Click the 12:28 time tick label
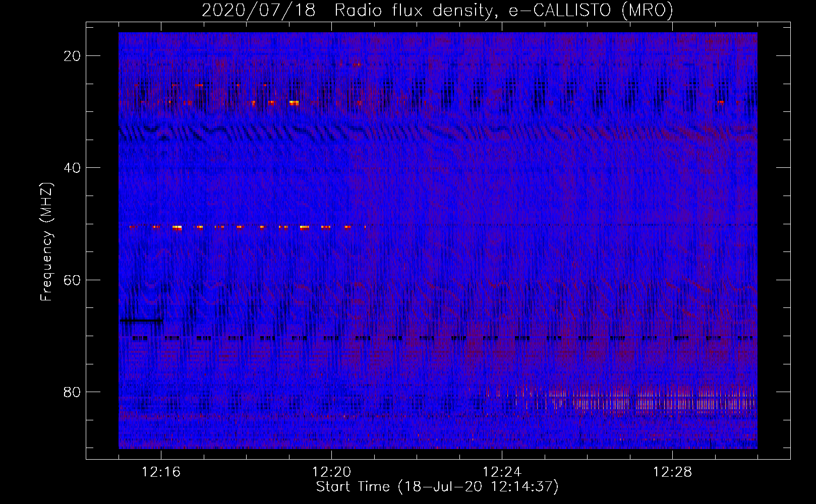Screen dimensions: 816x504 672,472
